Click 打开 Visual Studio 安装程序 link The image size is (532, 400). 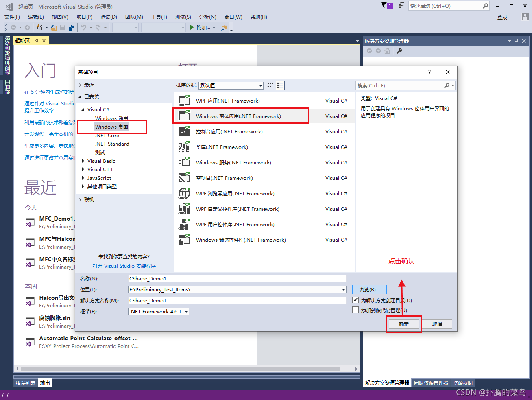tap(124, 266)
